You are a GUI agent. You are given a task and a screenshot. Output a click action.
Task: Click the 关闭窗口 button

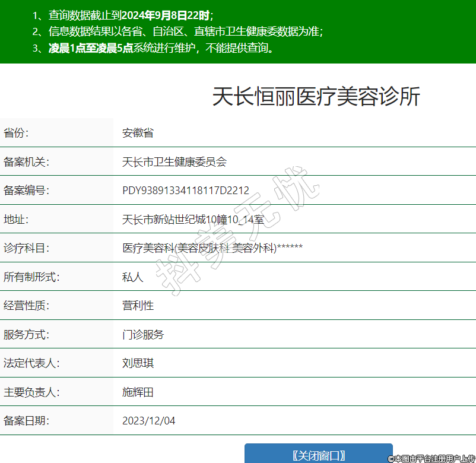point(319,455)
